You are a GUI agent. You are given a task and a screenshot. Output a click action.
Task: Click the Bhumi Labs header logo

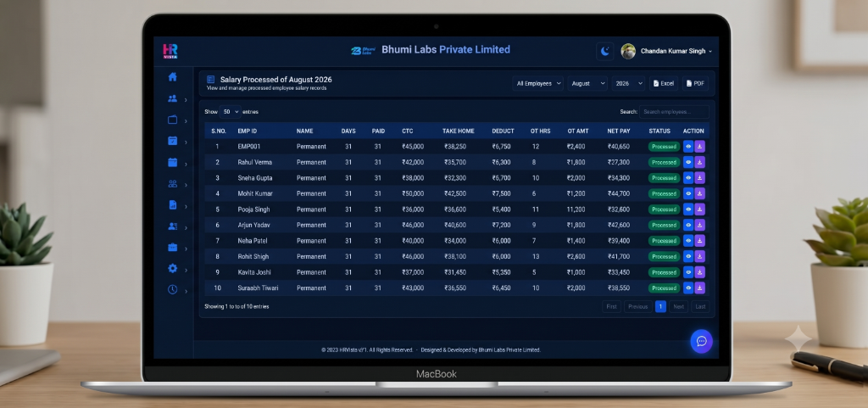363,51
